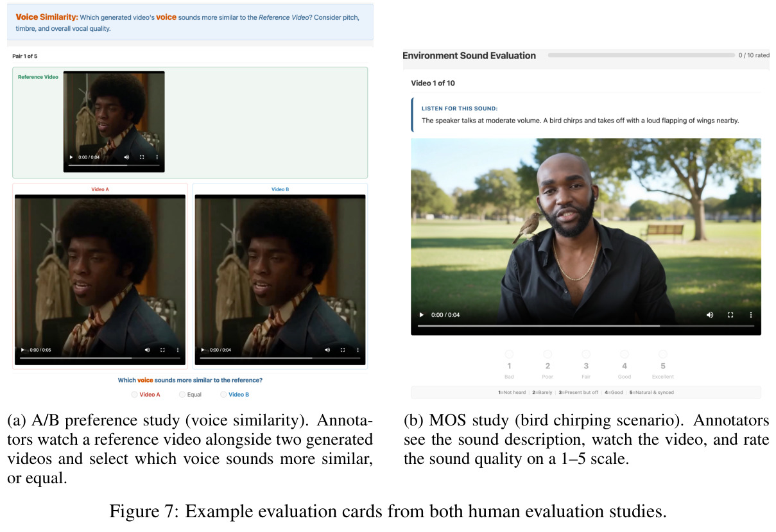The width and height of the screenshot is (776, 532).
Task: Open Video A three-dot options menu
Action: pos(177,350)
